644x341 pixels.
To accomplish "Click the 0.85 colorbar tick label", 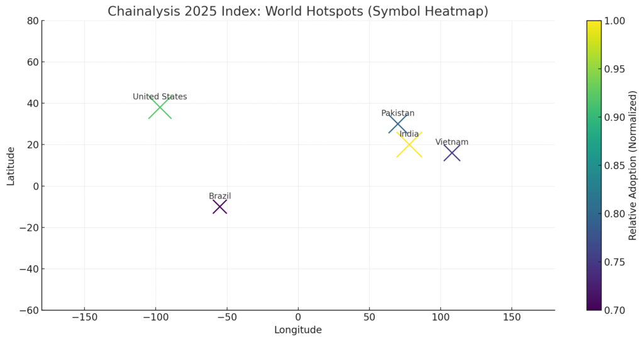I will point(614,165).
